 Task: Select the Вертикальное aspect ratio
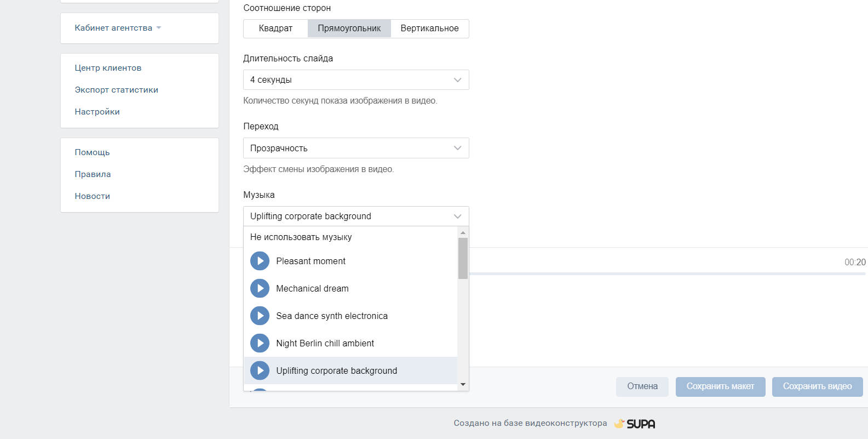point(429,28)
